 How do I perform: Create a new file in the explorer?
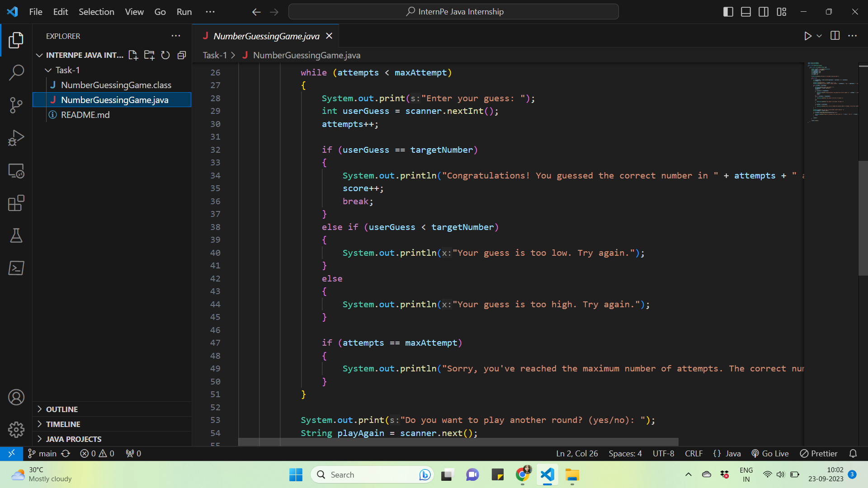coord(133,55)
